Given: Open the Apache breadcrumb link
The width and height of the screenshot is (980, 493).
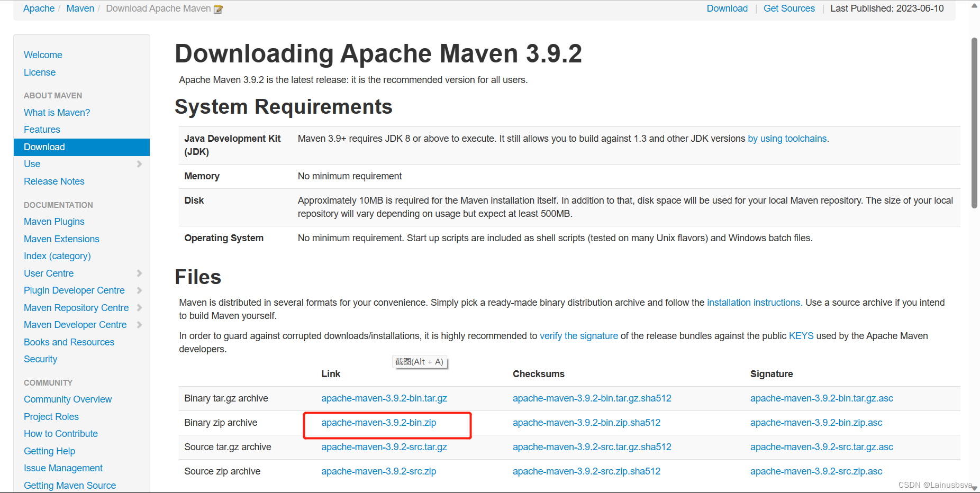Looking at the screenshot, I should (x=39, y=8).
